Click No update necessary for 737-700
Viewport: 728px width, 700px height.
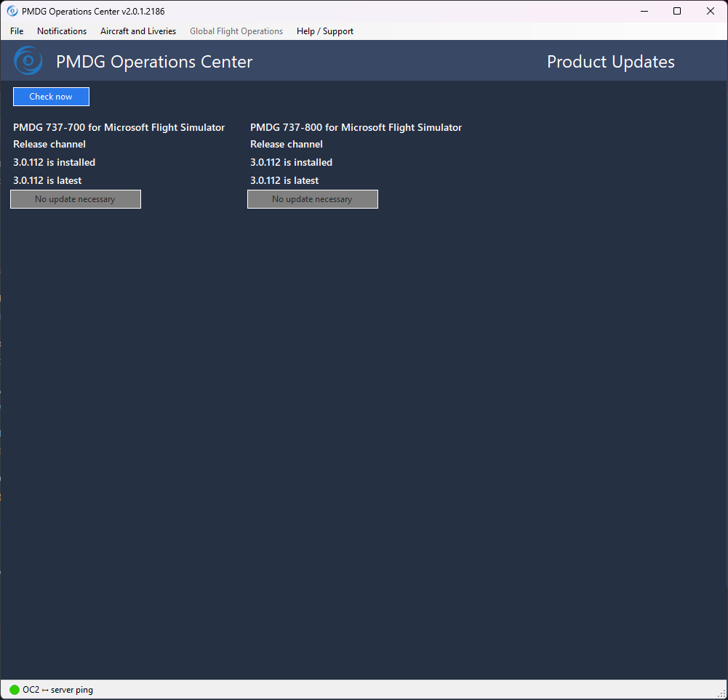coord(76,199)
